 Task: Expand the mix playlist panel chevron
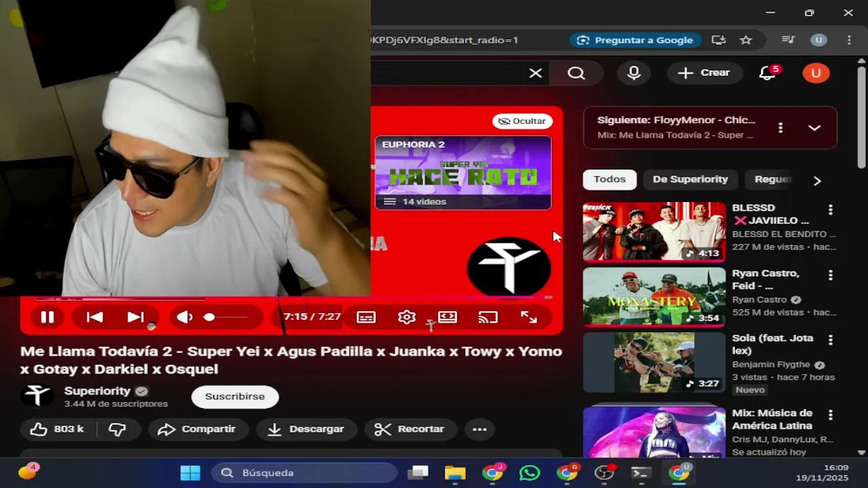point(814,127)
